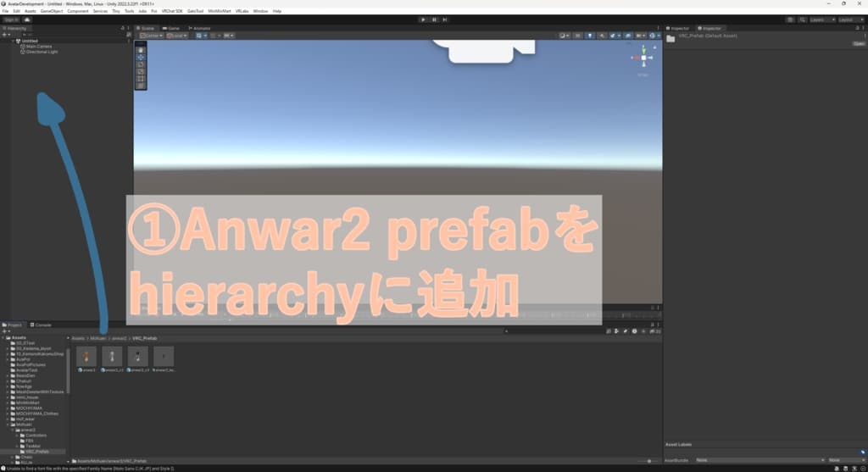The height and width of the screenshot is (472, 868).
Task: Select the Rect tool in scene overlay
Action: 140,79
